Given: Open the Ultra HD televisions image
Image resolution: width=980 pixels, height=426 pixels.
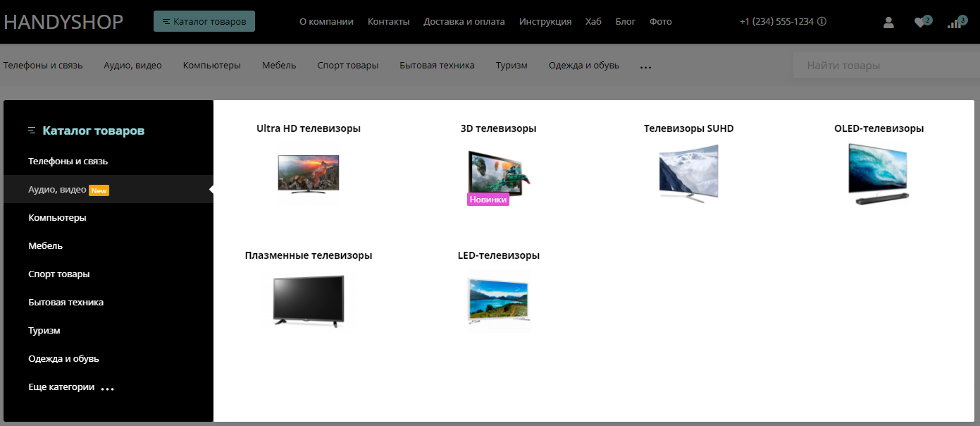Looking at the screenshot, I should (308, 173).
